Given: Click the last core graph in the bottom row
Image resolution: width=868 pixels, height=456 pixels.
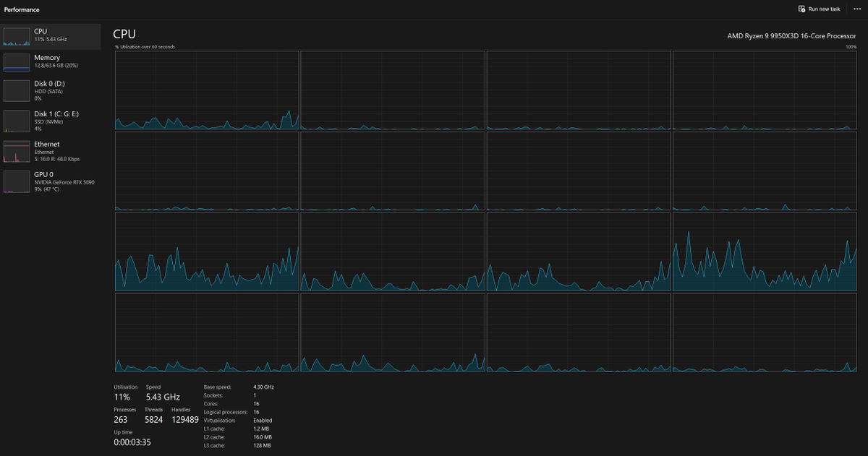Looking at the screenshot, I should coord(765,332).
